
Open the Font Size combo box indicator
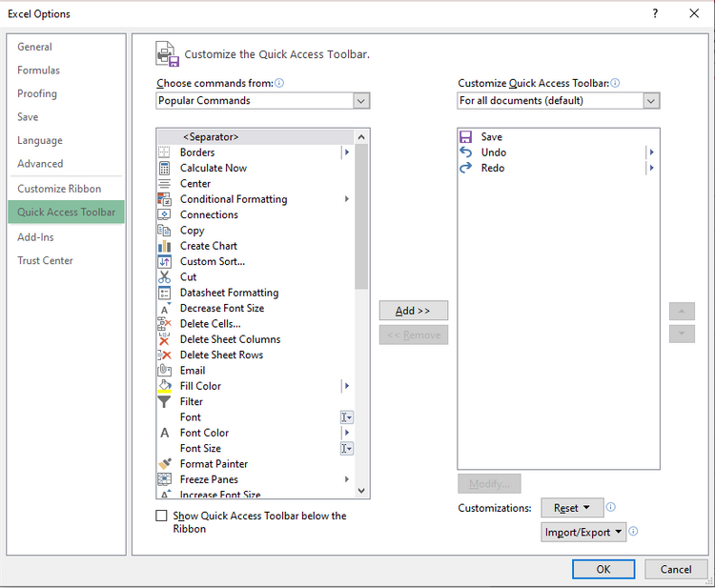pyautogui.click(x=347, y=448)
